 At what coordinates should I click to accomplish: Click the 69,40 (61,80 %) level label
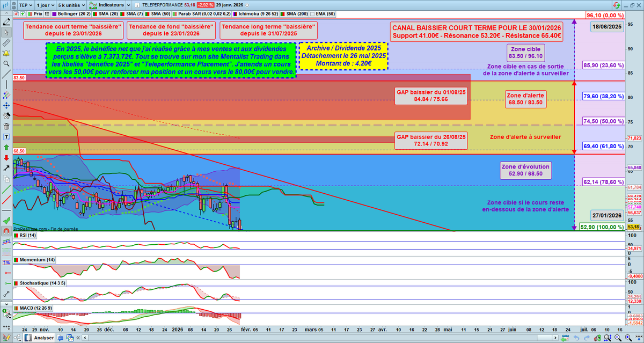603,145
